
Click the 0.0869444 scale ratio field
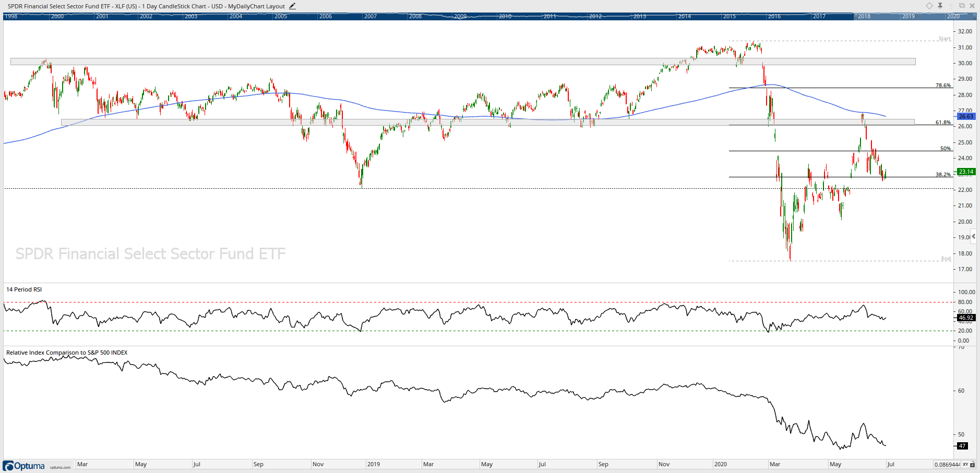(x=947, y=464)
